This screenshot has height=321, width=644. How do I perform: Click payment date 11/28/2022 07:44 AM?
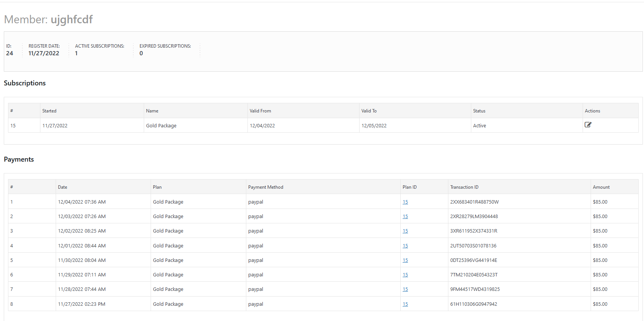pos(82,289)
